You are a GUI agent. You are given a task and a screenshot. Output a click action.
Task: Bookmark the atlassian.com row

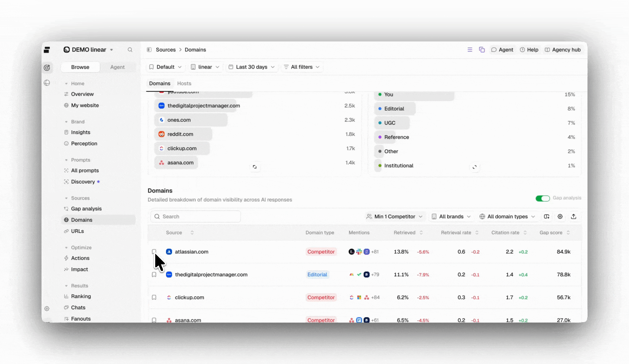coord(154,252)
